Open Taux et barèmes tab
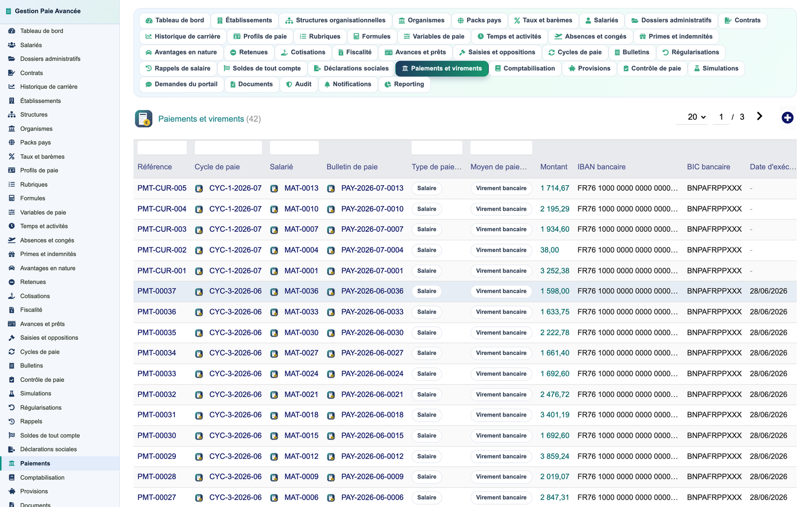The width and height of the screenshot is (812, 507). point(543,20)
